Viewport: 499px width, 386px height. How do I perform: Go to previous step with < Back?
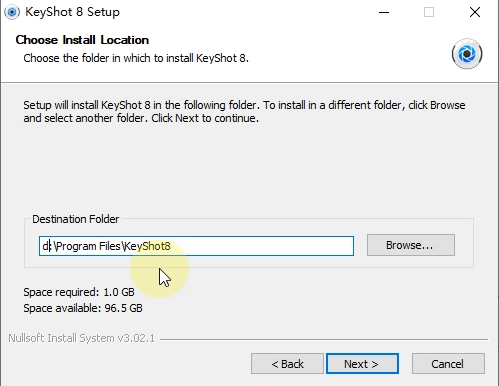click(287, 364)
